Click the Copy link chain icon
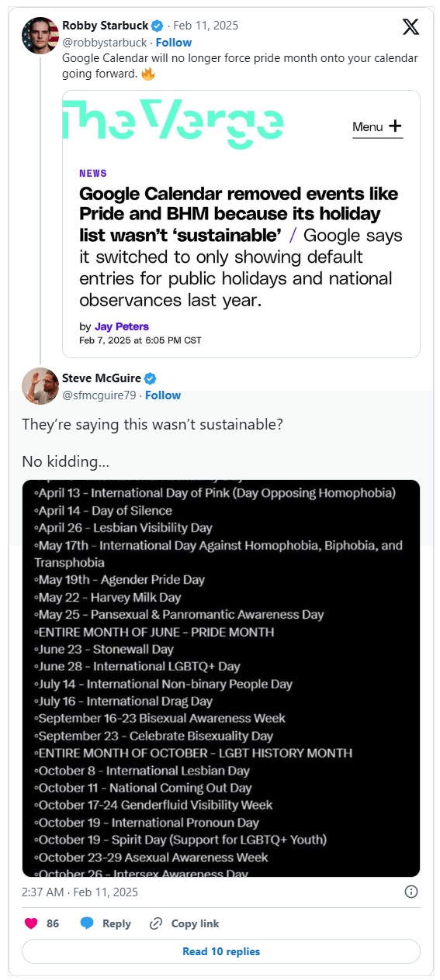Image resolution: width=440 pixels, height=980 pixels. [x=156, y=923]
